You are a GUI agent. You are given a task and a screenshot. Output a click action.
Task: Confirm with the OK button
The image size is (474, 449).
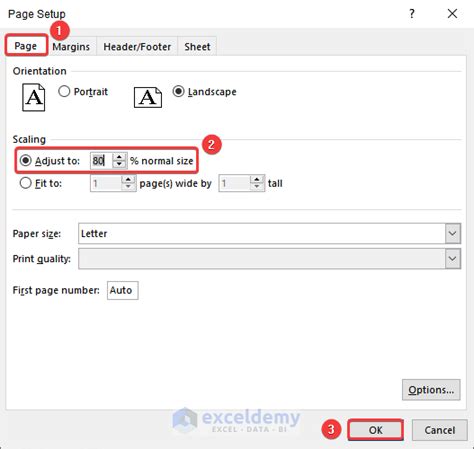click(x=375, y=430)
